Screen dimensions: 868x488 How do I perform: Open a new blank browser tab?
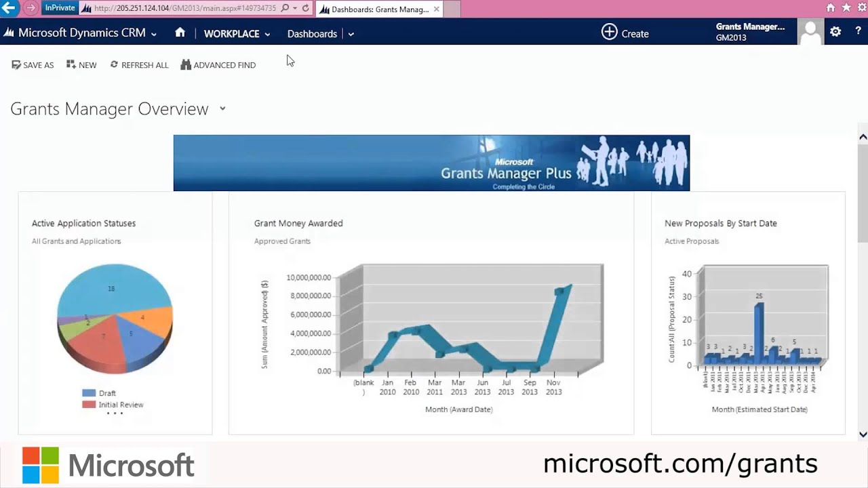point(452,9)
